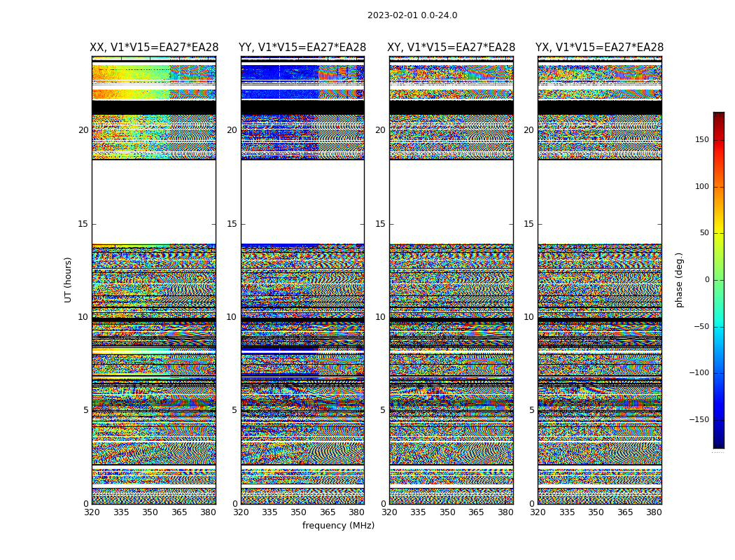735x560 pixels.
Task: Click the phase colorbar at 150 degrees
Action: 719,139
